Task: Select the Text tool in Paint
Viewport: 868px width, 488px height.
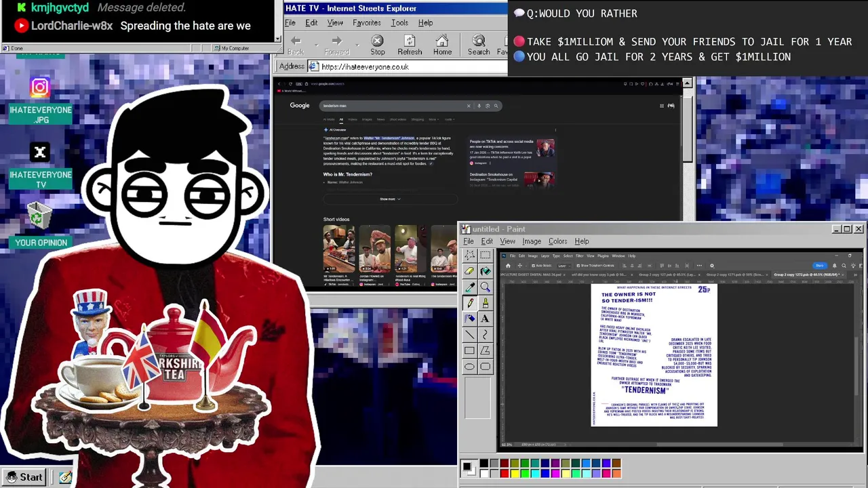Action: tap(485, 319)
